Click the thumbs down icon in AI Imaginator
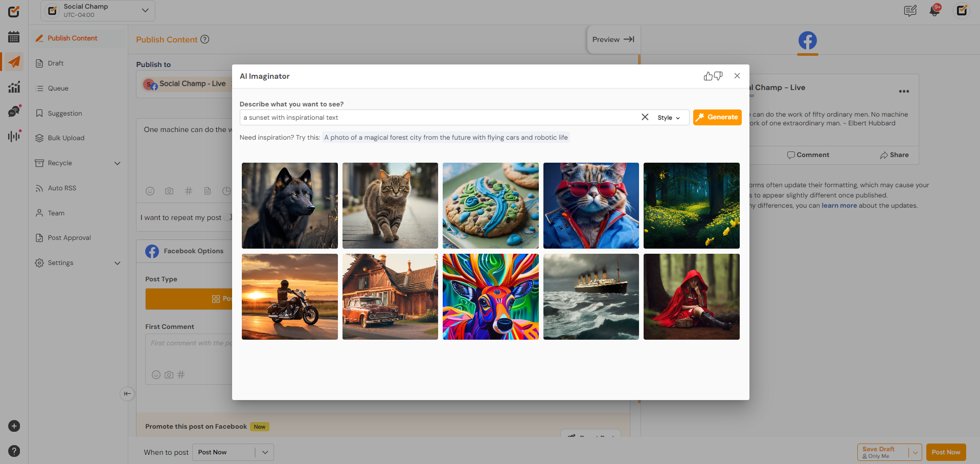This screenshot has width=980, height=464. coord(718,76)
